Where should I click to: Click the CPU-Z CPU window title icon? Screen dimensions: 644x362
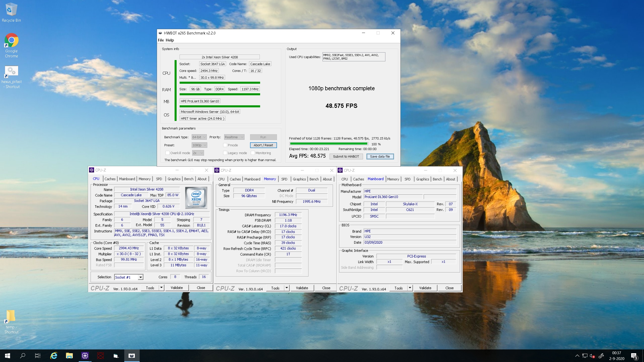coord(92,170)
